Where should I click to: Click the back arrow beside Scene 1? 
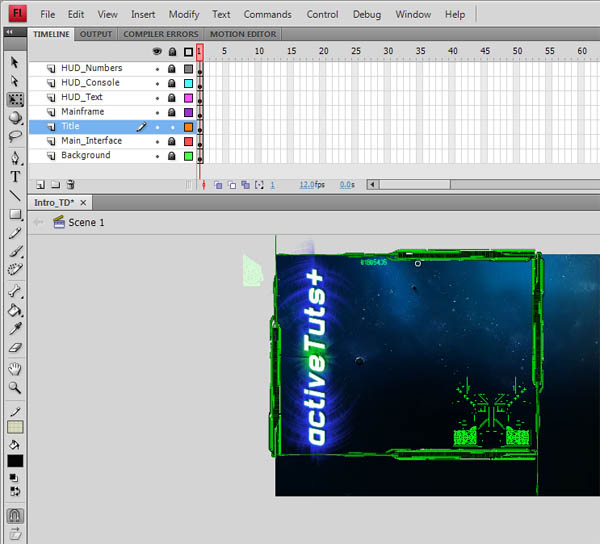click(38, 222)
